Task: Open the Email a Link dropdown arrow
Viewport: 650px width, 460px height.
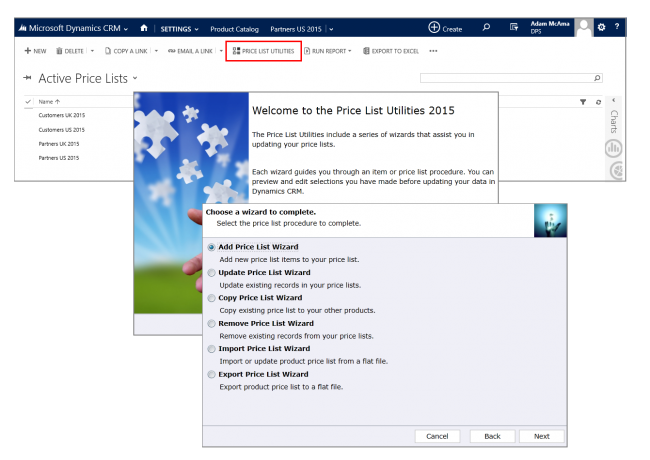Action: tap(221, 51)
